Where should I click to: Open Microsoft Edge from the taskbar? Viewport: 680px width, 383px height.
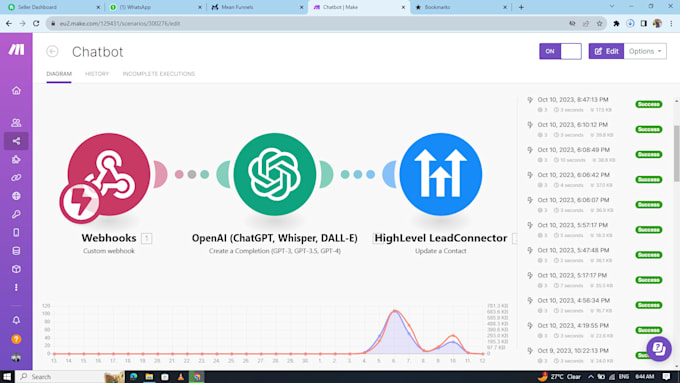tap(133, 376)
